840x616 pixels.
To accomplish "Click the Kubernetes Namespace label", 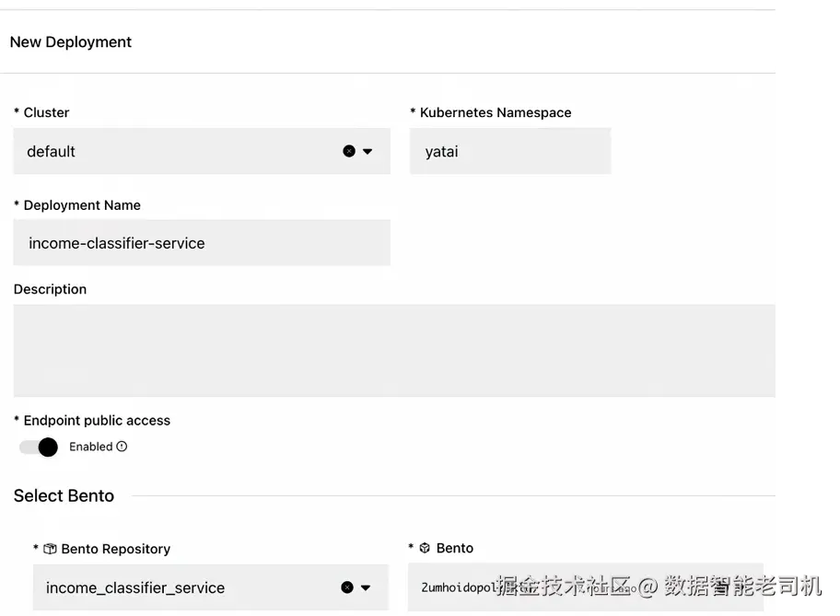I will click(496, 112).
